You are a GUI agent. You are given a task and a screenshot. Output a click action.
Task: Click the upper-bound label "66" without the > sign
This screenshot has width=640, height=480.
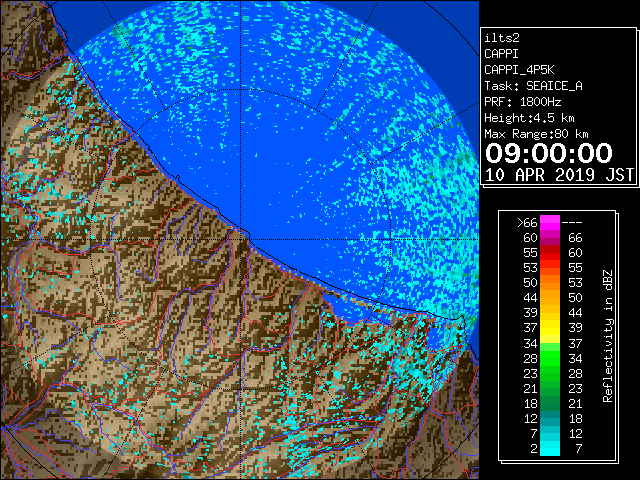[x=575, y=238]
